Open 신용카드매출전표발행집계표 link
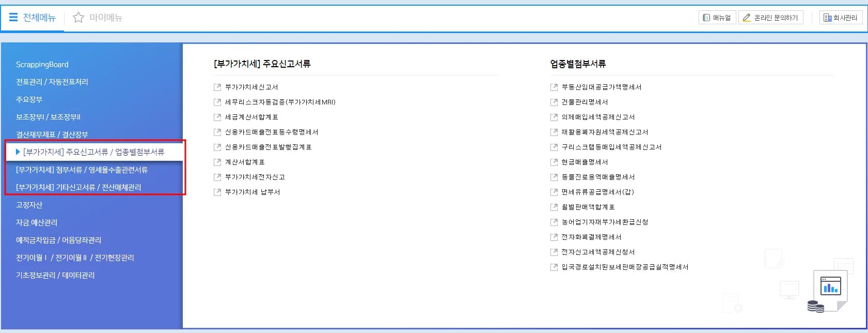Screen dimensions: 868x333 click(x=269, y=147)
